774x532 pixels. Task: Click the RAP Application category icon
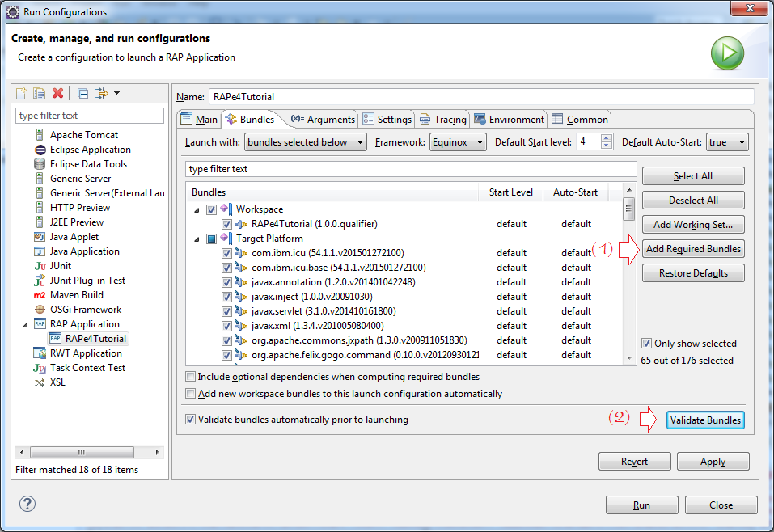[40, 323]
